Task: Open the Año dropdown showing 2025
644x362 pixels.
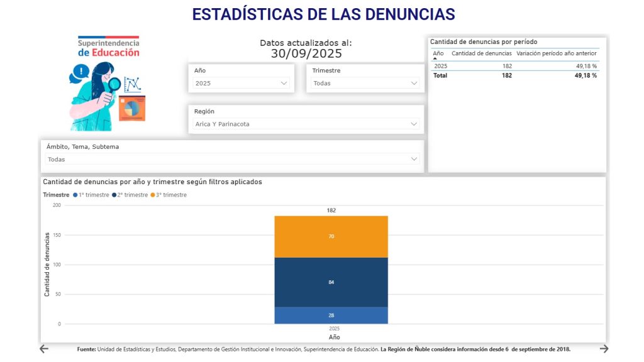Action: (241, 83)
